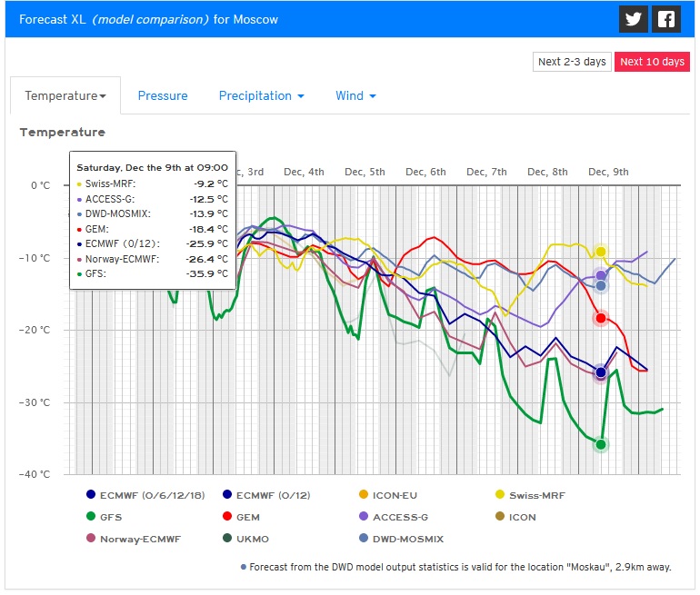Click the Dec, 9th date label
This screenshot has height=595, width=700.
[x=608, y=172]
